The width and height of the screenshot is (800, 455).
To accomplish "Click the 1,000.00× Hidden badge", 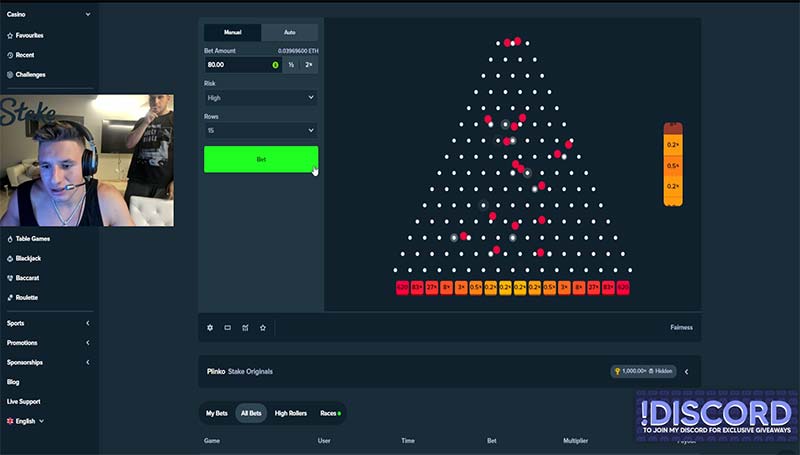I will pos(643,371).
